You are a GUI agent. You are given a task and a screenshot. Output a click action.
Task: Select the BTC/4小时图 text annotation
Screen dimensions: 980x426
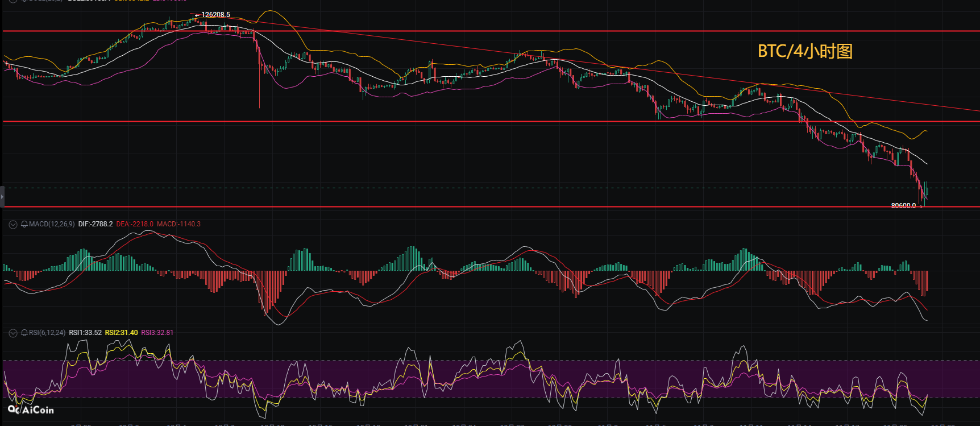[x=805, y=51]
